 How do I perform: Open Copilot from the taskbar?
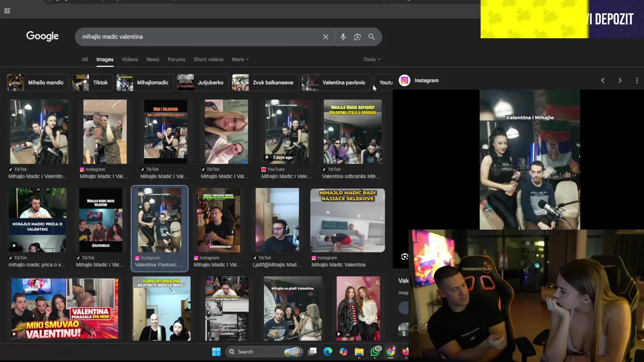(x=343, y=351)
